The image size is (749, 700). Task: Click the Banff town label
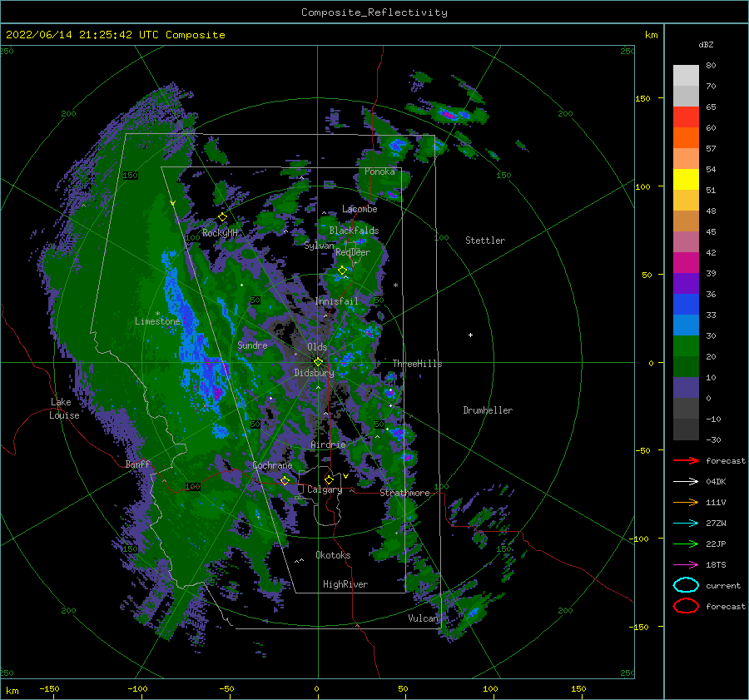pyautogui.click(x=137, y=464)
